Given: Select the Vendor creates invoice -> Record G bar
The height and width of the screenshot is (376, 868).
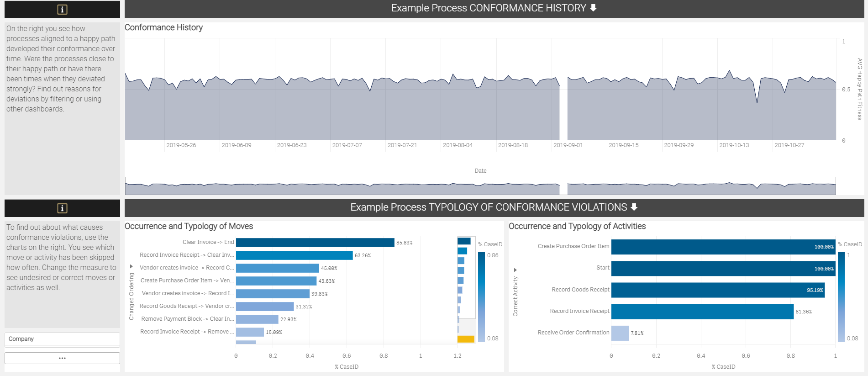Looking at the screenshot, I should coord(278,268).
